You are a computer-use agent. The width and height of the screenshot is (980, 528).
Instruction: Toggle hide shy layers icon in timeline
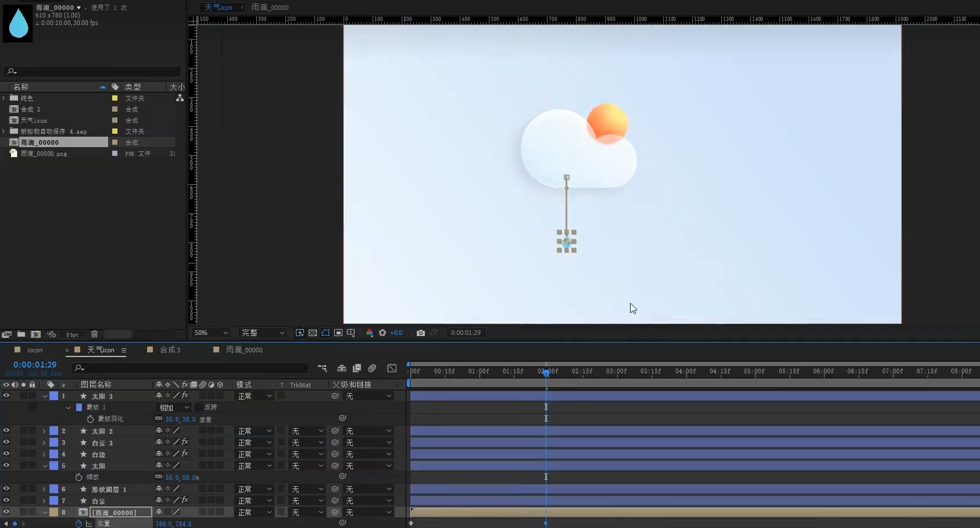[x=342, y=368]
